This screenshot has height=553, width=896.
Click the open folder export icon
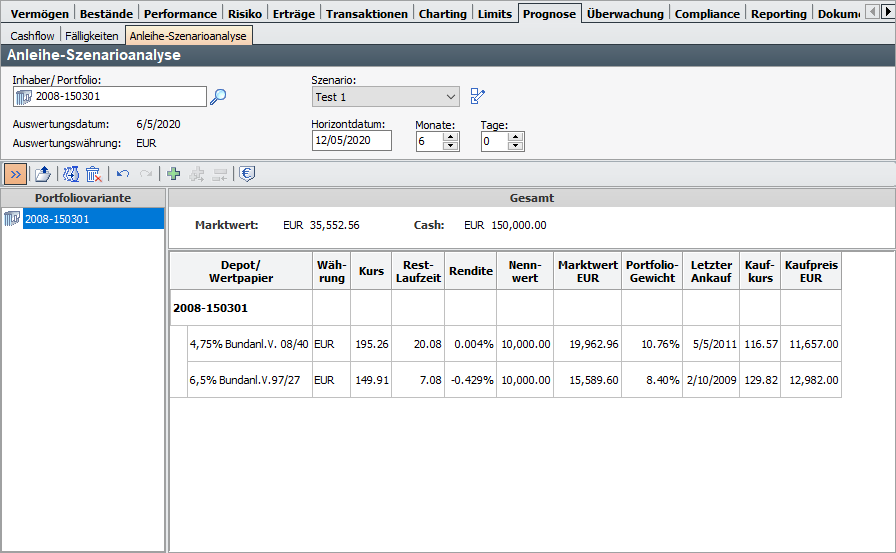click(x=43, y=174)
